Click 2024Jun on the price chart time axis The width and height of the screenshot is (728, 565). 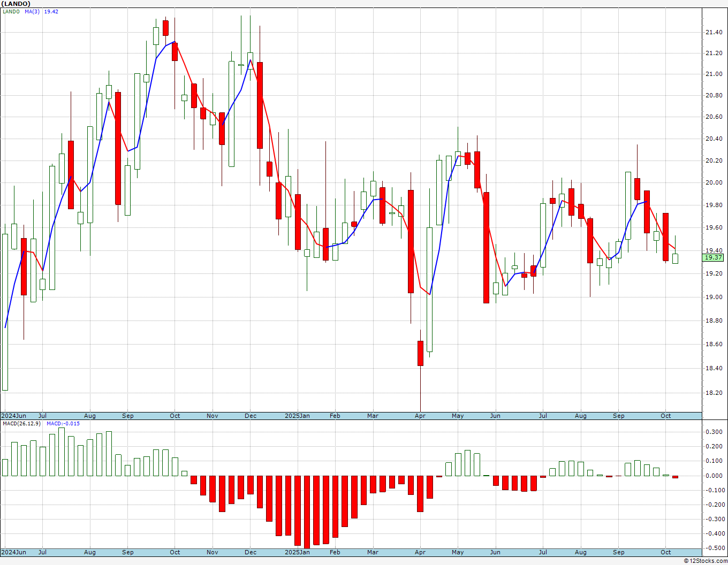pos(13,416)
